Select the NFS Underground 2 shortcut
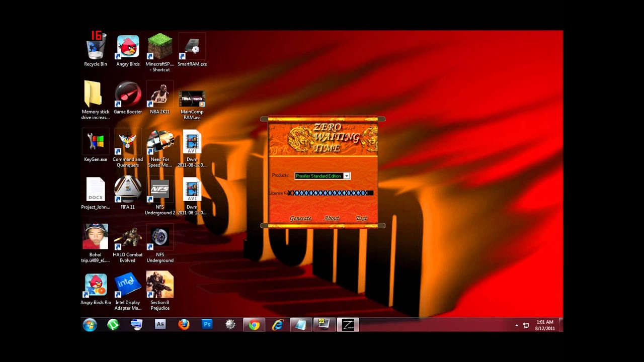 159,195
